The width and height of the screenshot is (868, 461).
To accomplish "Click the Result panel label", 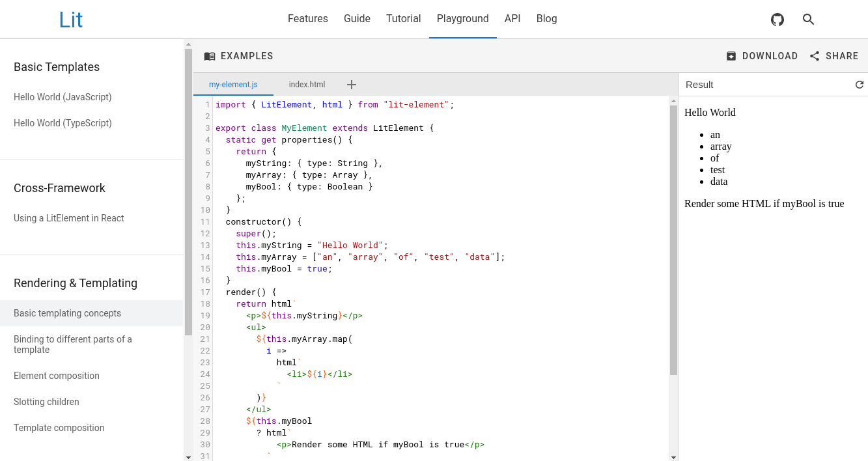I will click(699, 85).
